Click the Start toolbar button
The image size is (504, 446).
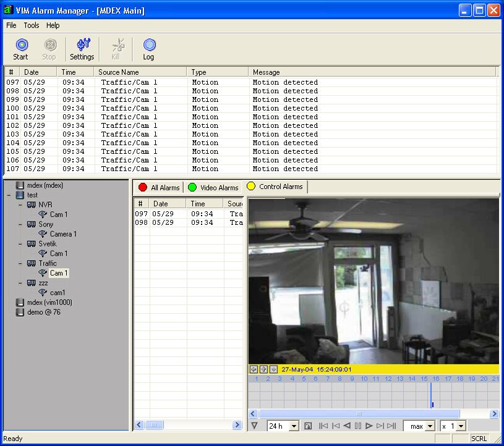coord(21,49)
